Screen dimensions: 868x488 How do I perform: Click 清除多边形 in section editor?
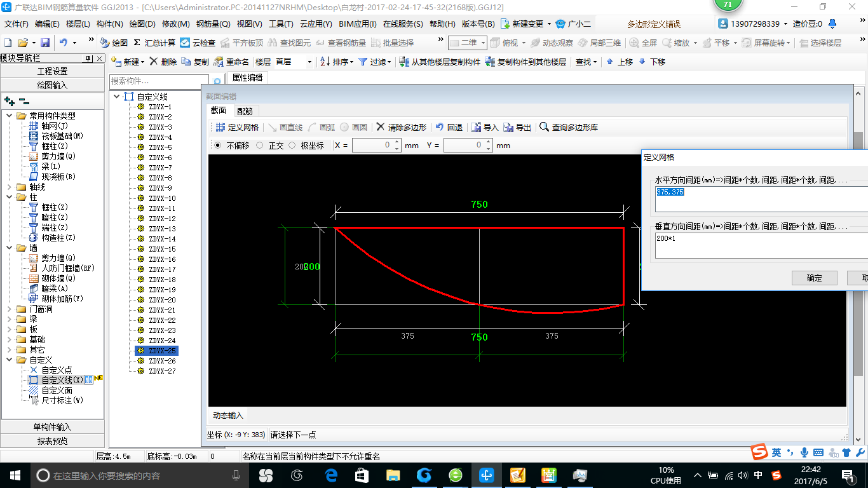[x=402, y=127]
